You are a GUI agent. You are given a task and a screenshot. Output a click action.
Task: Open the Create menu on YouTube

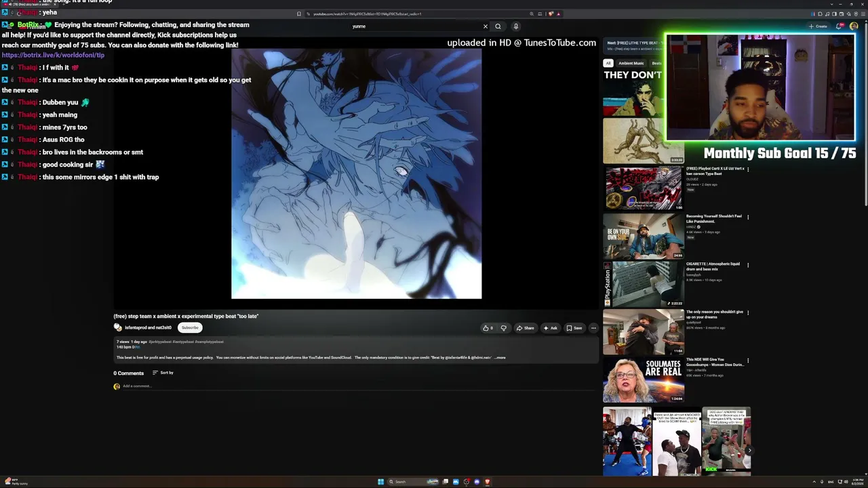point(817,26)
